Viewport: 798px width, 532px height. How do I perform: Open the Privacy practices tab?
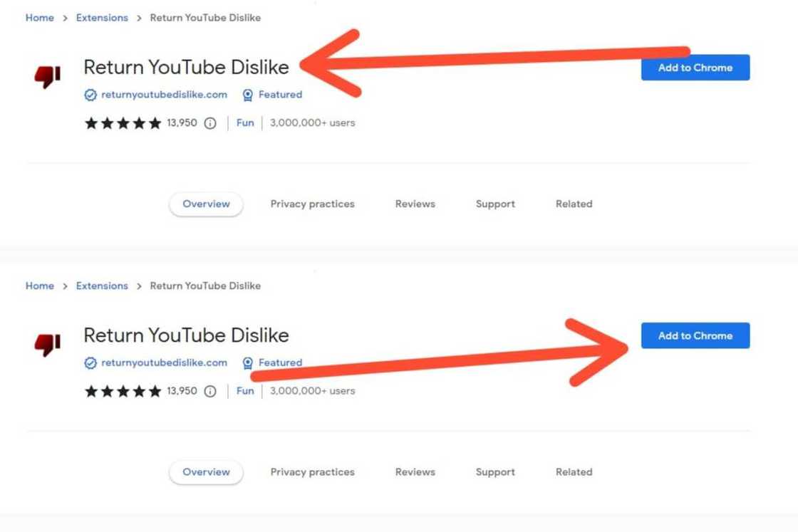312,204
